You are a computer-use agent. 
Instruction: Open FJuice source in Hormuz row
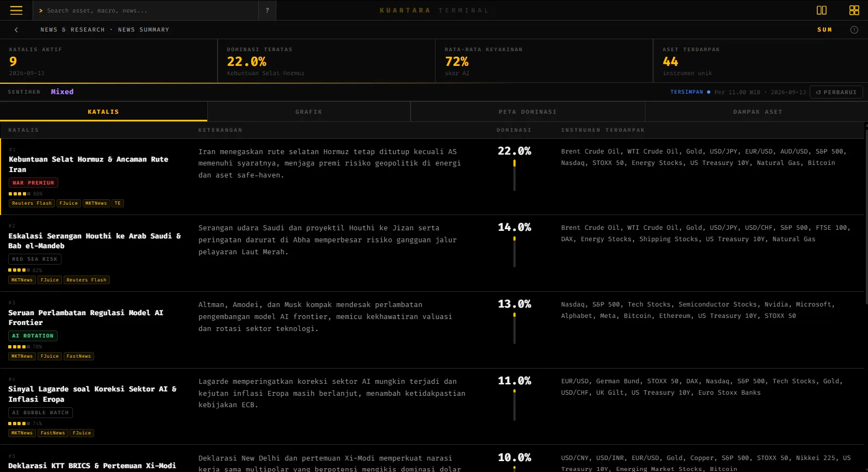click(69, 204)
